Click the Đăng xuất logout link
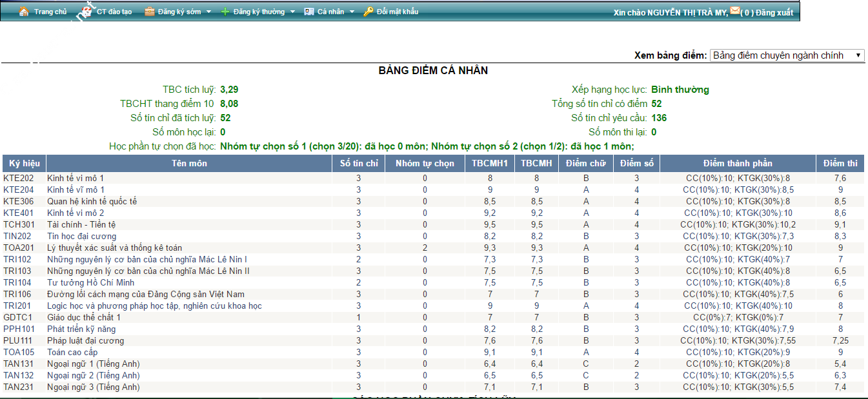The width and height of the screenshot is (868, 399). pos(774,12)
